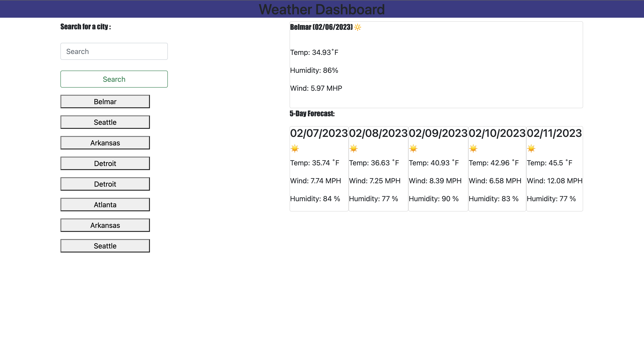The image size is (644, 354).
Task: Click the sun icon on the 02/11/2023 forecast card
Action: pyautogui.click(x=531, y=149)
